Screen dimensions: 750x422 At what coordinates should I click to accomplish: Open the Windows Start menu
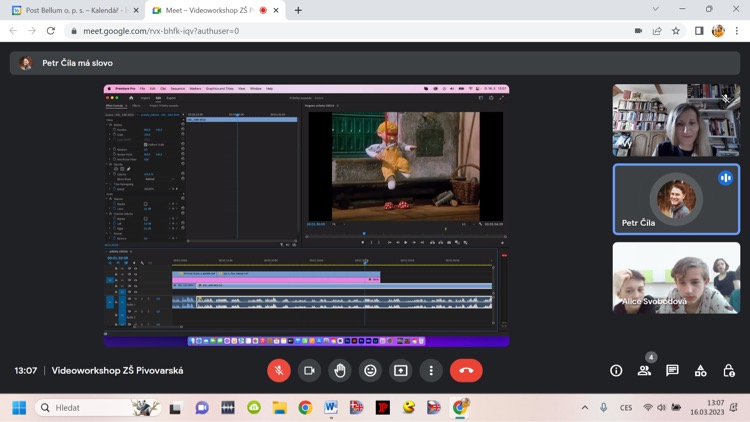19,408
